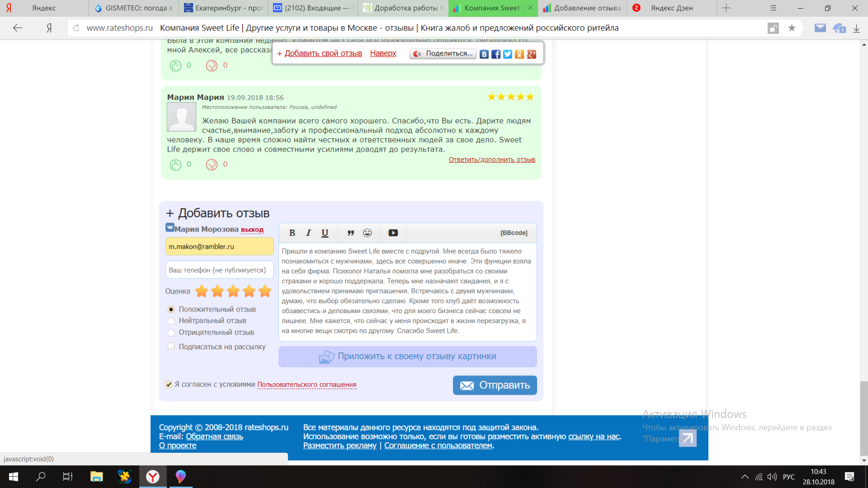Apply bold formatting in review editor
868x488 pixels.
pyautogui.click(x=292, y=233)
